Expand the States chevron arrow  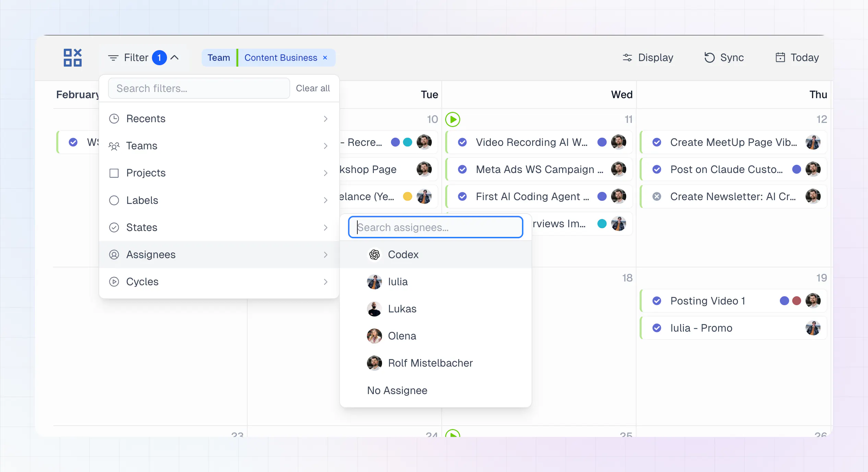pos(325,227)
